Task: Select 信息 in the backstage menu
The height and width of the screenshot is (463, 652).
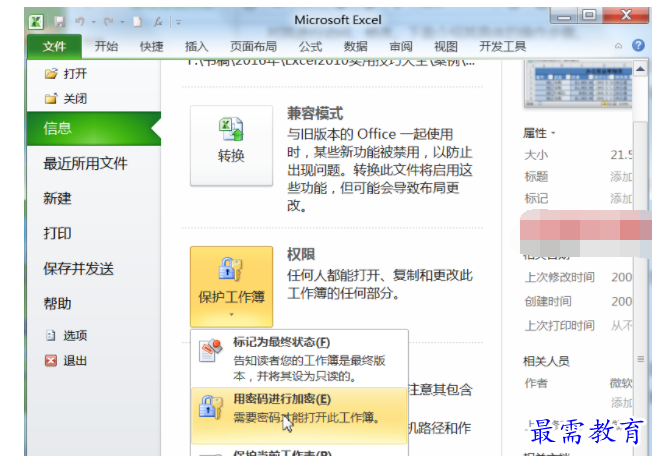Action: [94, 129]
